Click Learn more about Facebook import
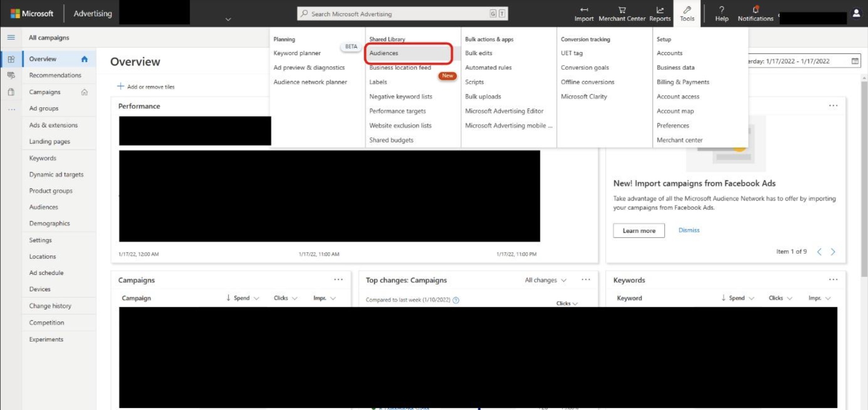This screenshot has height=410, width=868. coord(639,230)
